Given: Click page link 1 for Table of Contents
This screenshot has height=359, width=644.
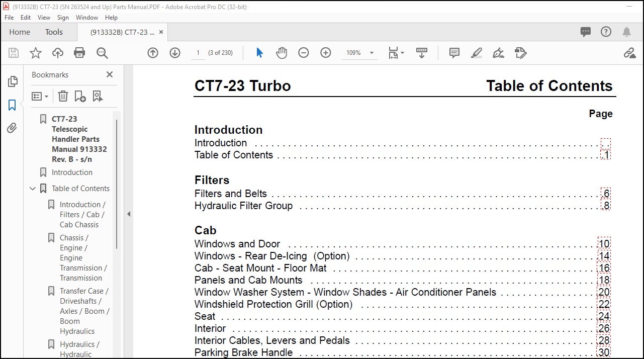Looking at the screenshot, I should (x=606, y=155).
